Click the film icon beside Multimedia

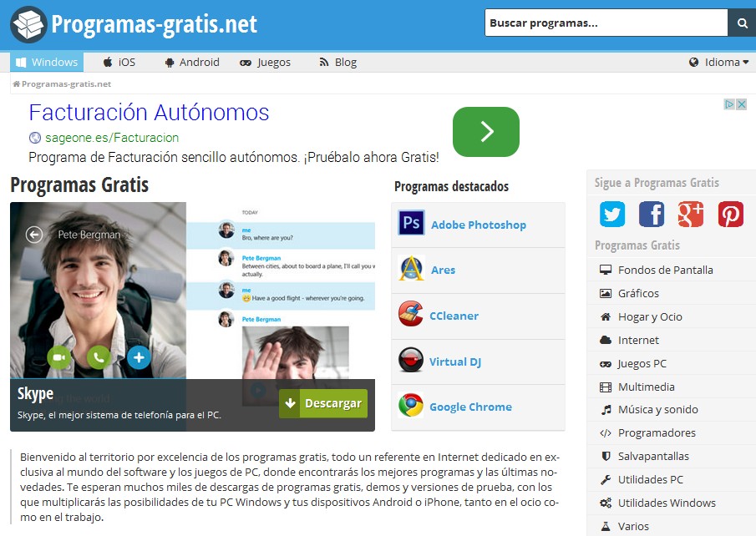pyautogui.click(x=606, y=387)
